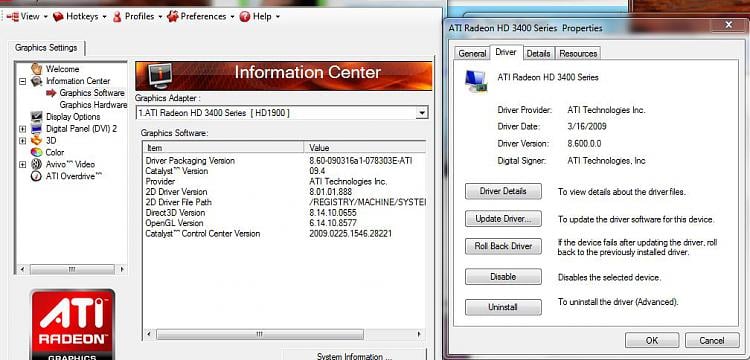Select the Color tree item

tap(55, 152)
